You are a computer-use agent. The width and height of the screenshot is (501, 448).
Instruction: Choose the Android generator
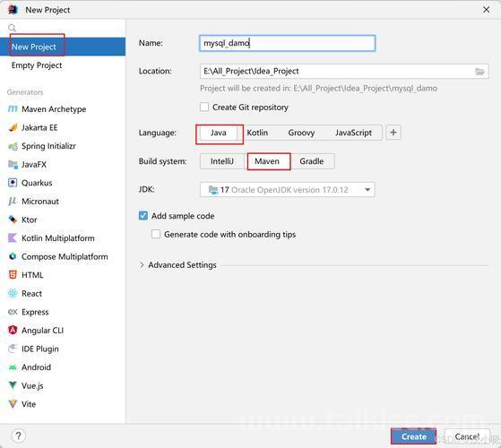[29, 367]
